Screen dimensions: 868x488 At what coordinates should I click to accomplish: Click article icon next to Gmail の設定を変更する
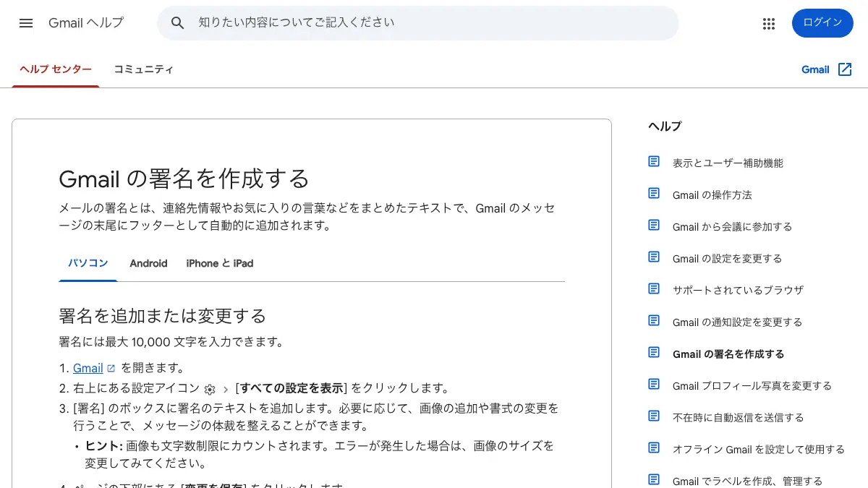tap(654, 257)
